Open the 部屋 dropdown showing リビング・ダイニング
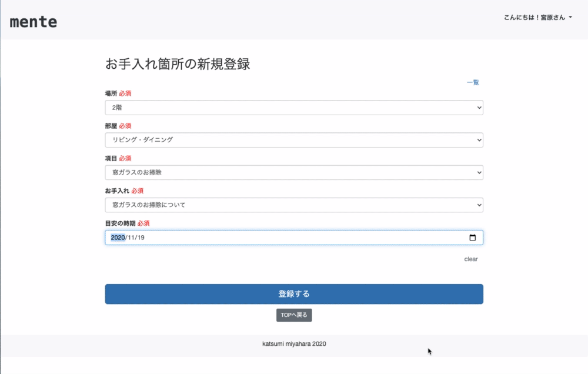This screenshot has height=374, width=588. point(294,140)
